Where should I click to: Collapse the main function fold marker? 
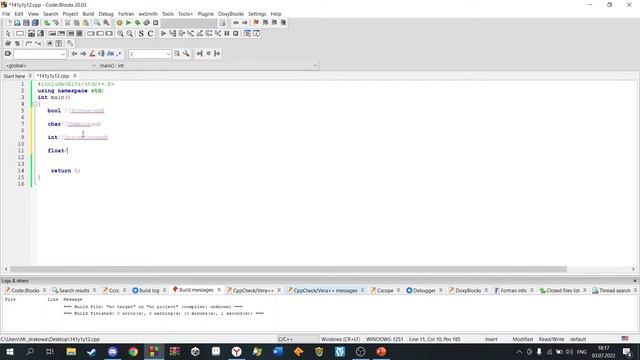(34, 104)
